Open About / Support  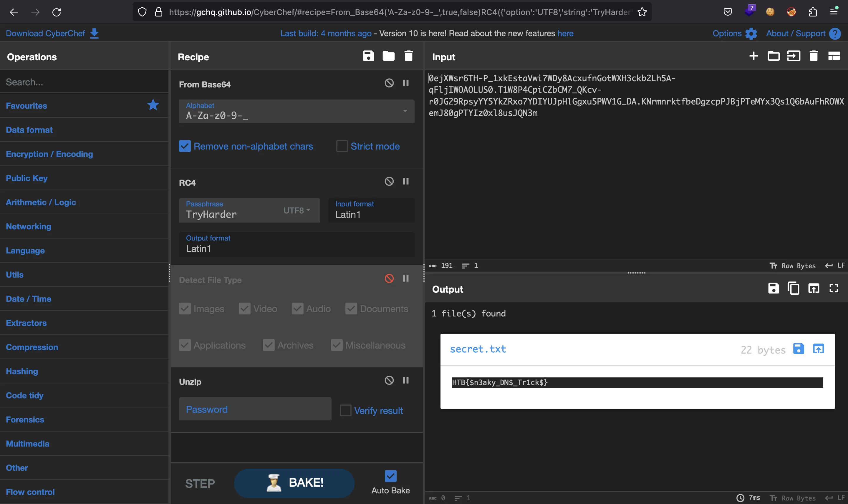point(803,33)
